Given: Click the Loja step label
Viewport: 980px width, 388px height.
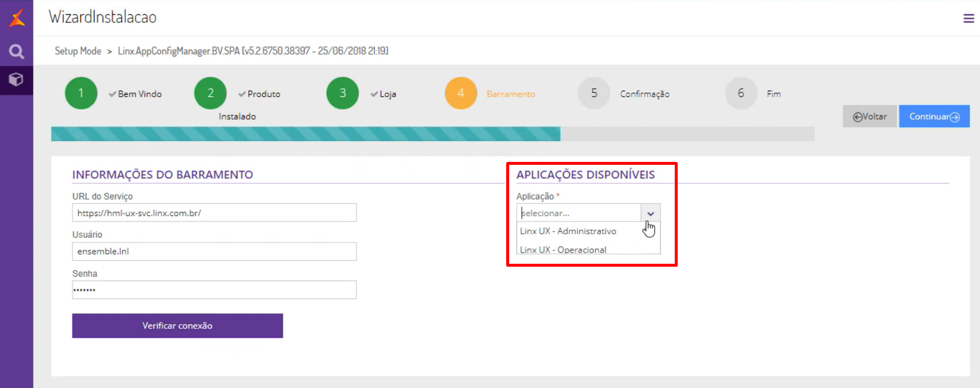Looking at the screenshot, I should tap(388, 94).
